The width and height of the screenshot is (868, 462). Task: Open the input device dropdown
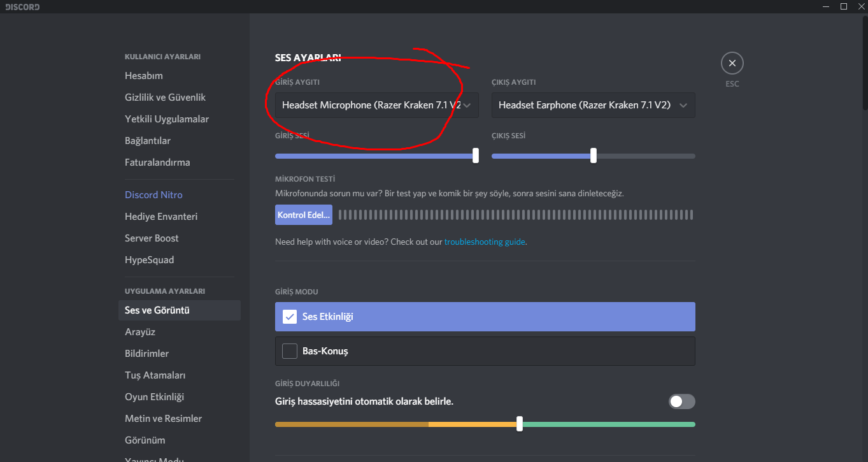click(x=377, y=105)
